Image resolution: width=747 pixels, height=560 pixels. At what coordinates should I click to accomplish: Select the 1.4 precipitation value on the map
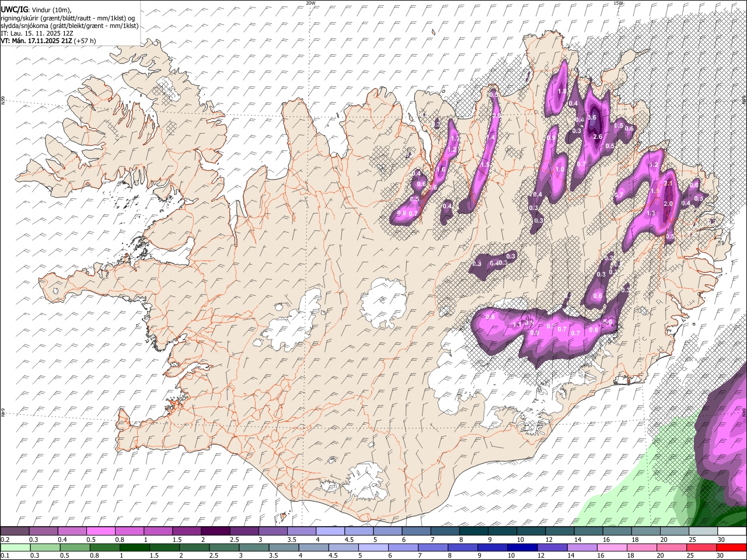click(491, 137)
